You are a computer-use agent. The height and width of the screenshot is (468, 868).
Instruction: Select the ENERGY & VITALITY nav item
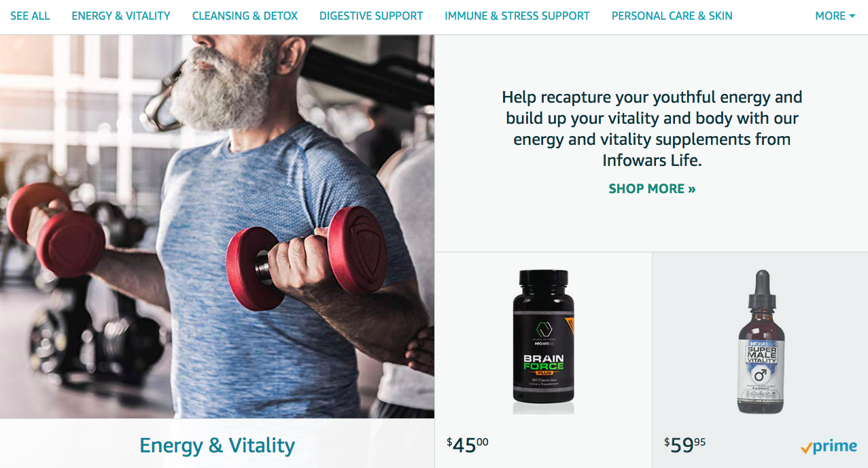121,16
